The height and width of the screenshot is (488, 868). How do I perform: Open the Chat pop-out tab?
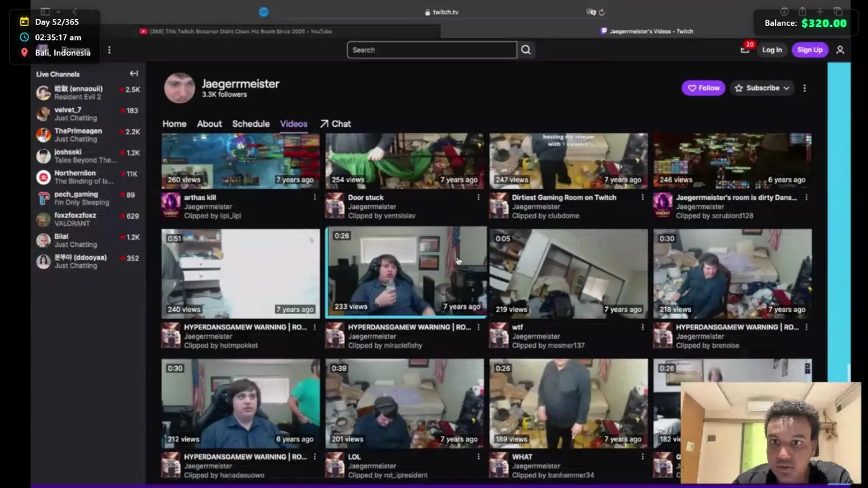[x=336, y=123]
